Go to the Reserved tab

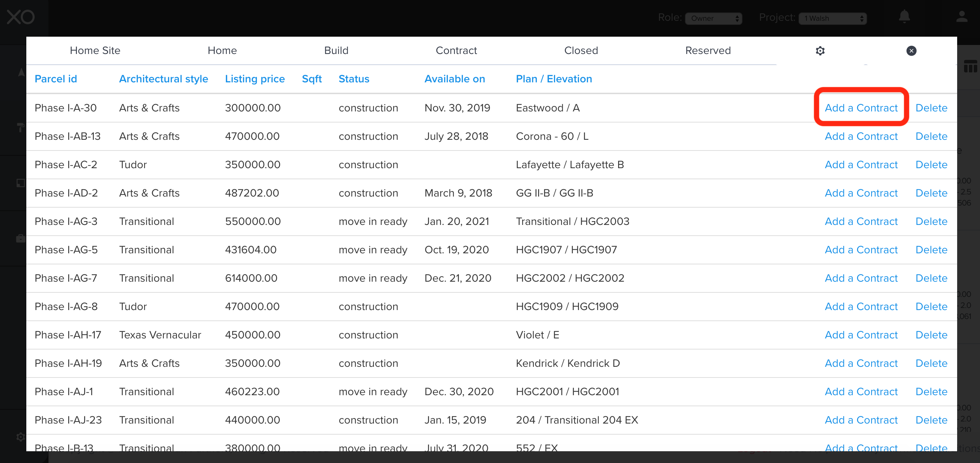(x=707, y=51)
